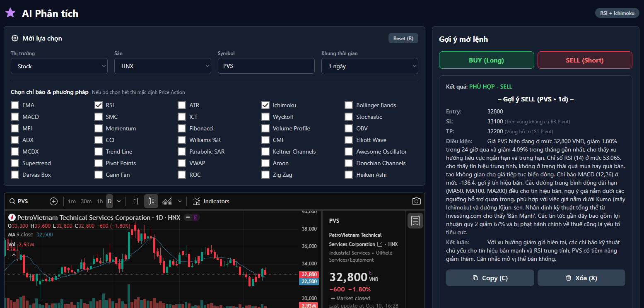Select the 1h chart interval
This screenshot has width=644, height=308.
pyautogui.click(x=100, y=201)
